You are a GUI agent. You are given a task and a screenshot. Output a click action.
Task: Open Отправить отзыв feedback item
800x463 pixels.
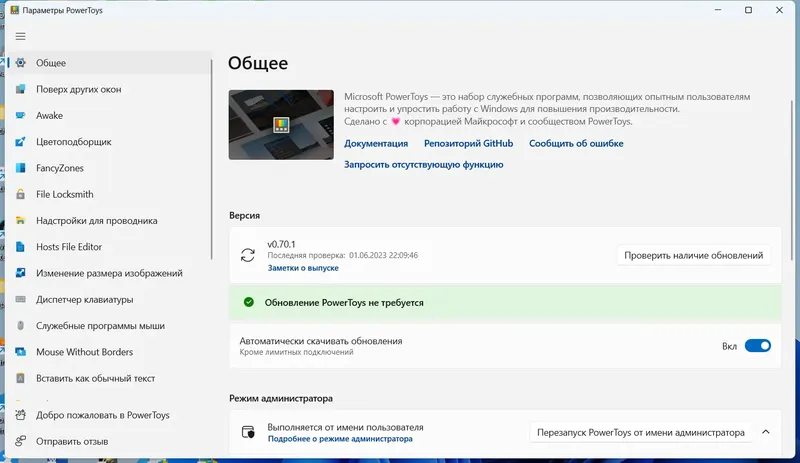[x=109, y=441]
